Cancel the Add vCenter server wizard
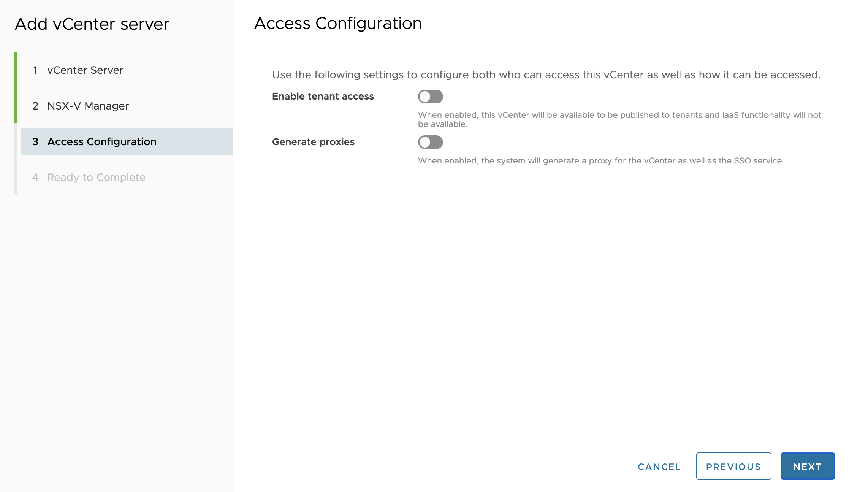868x492 pixels. [659, 467]
